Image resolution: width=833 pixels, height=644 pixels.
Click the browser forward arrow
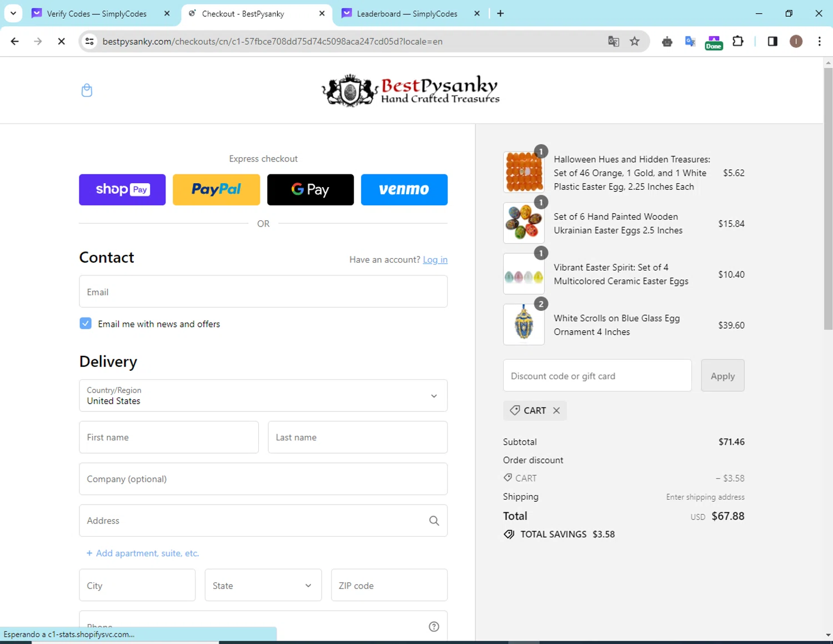point(38,41)
